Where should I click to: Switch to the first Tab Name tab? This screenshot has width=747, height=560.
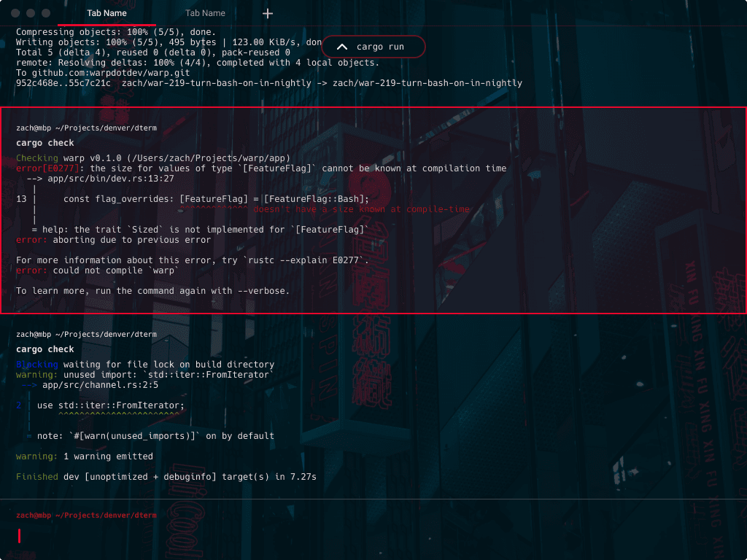click(x=107, y=13)
